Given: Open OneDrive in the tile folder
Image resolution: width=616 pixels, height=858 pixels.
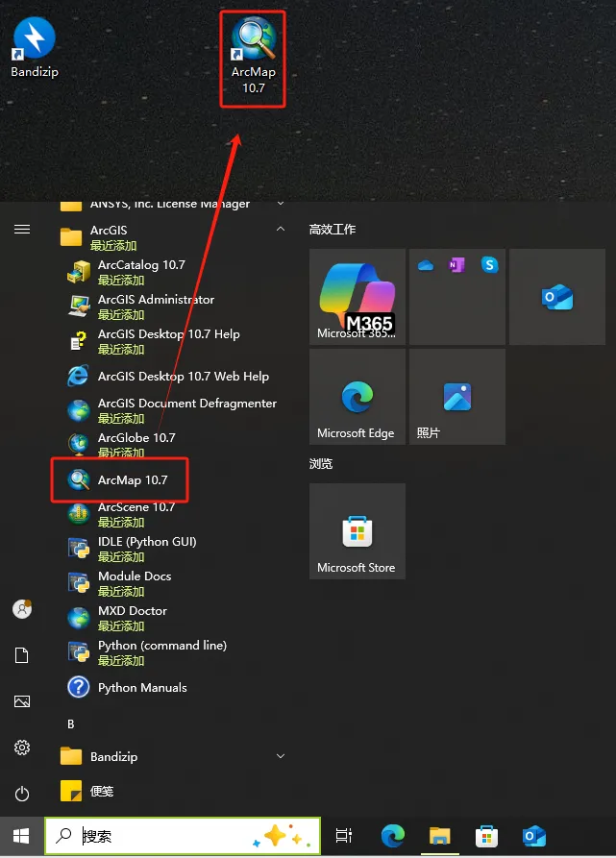Looking at the screenshot, I should [426, 265].
